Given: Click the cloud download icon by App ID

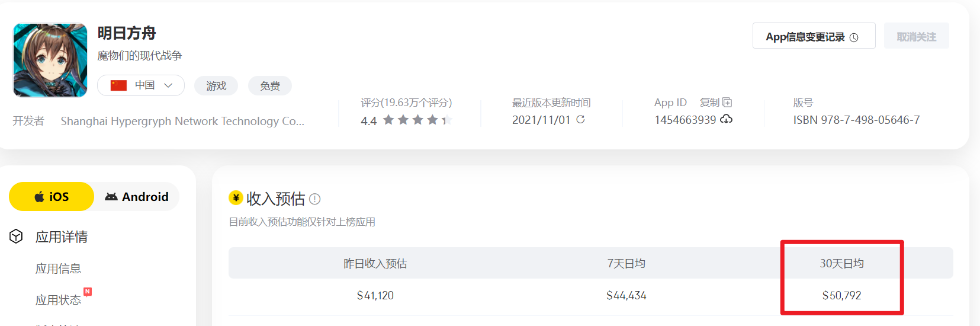Looking at the screenshot, I should [x=727, y=119].
